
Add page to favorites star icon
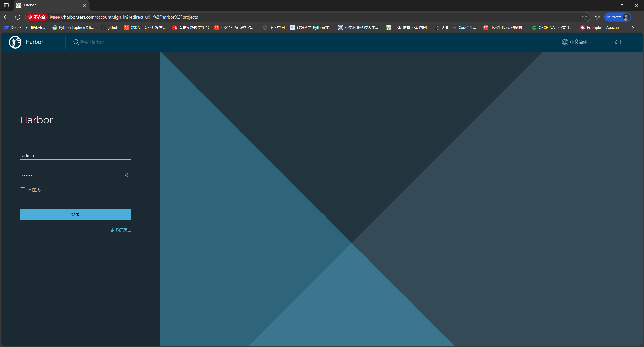[x=584, y=17]
